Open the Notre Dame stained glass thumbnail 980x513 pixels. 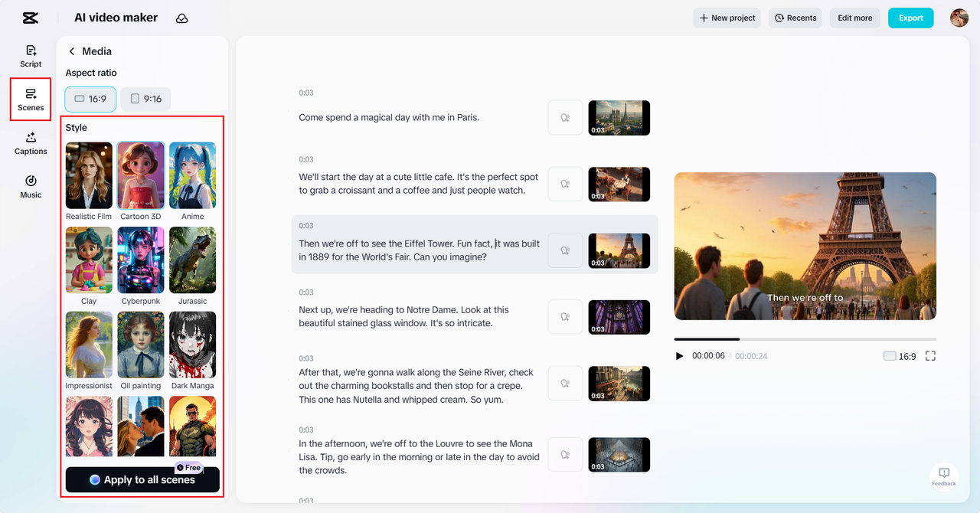point(619,317)
